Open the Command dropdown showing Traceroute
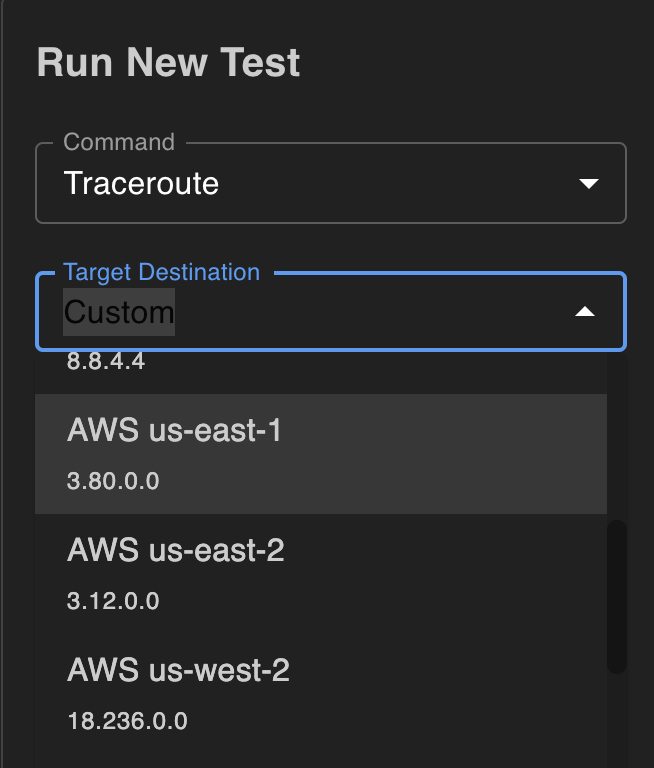Screen dimensions: 654x768 331,183
